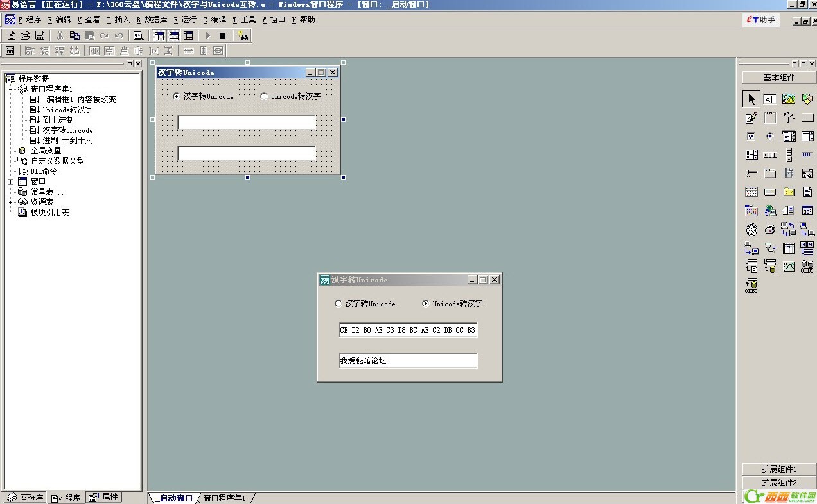Open the search/find toolbar icon
Image resolution: width=817 pixels, height=504 pixels.
click(137, 36)
